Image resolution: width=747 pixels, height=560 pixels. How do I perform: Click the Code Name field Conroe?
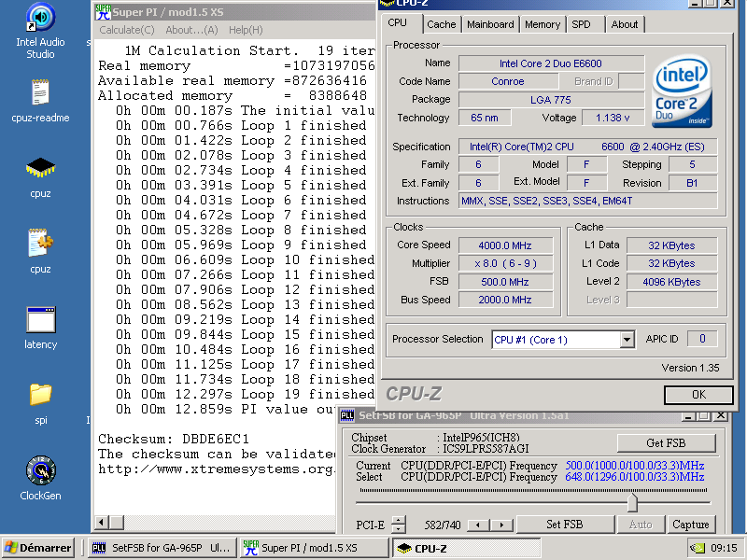[508, 81]
